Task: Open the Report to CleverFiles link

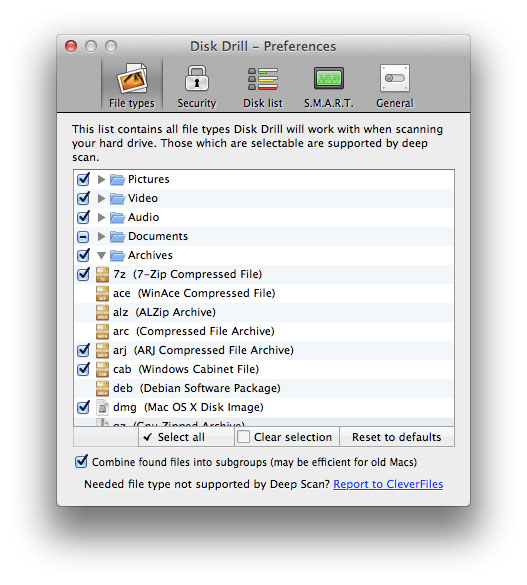Action: 388,484
